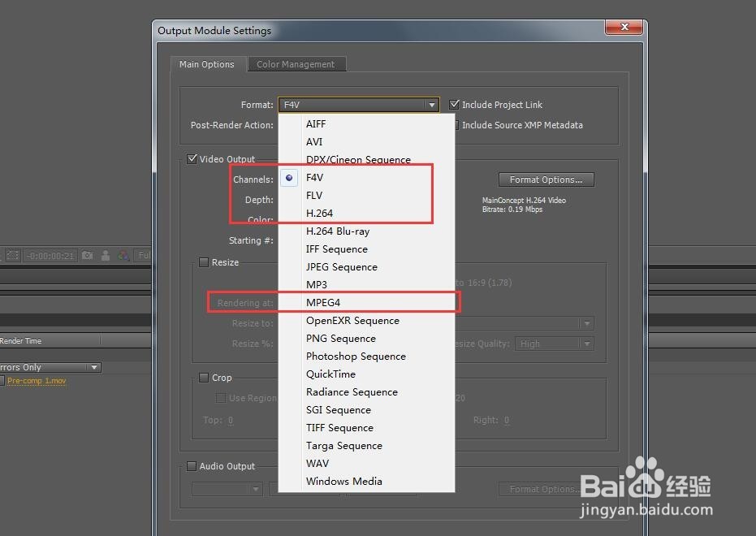
Task: Close the Output Module Settings dialog
Action: coord(624,27)
